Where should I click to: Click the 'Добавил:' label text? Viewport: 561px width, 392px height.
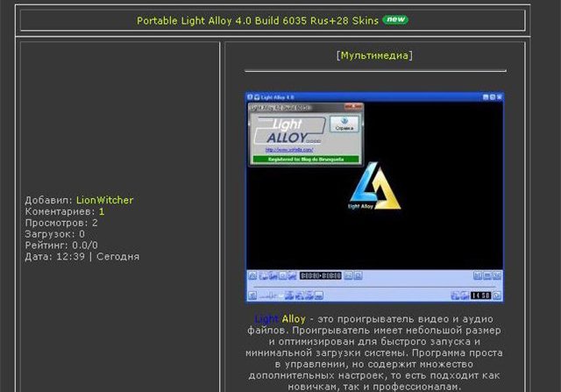(49, 200)
